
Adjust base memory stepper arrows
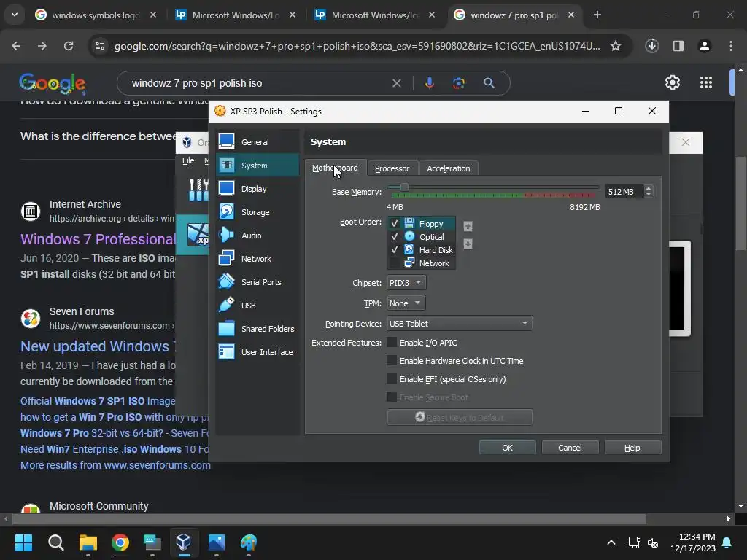click(x=648, y=192)
